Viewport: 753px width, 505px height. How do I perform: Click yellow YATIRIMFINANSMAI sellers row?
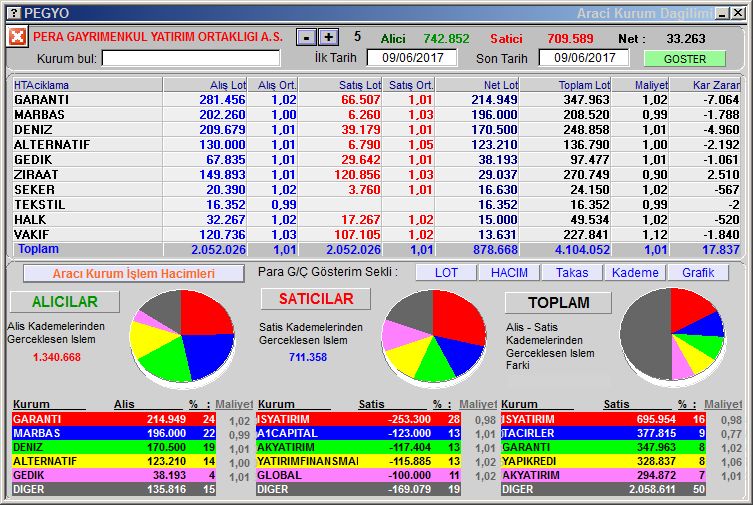click(x=358, y=461)
